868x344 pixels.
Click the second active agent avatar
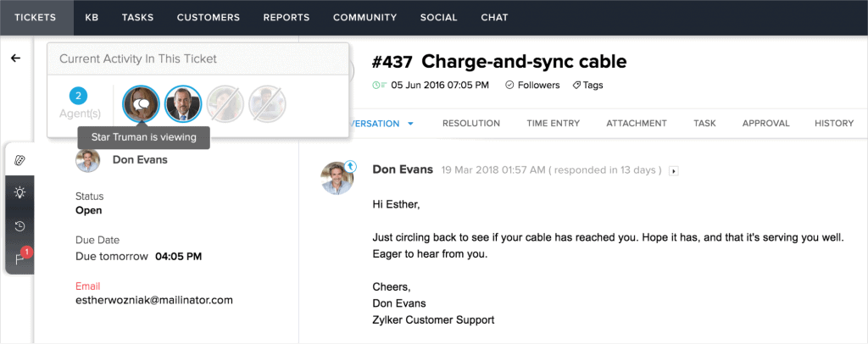[x=183, y=103]
